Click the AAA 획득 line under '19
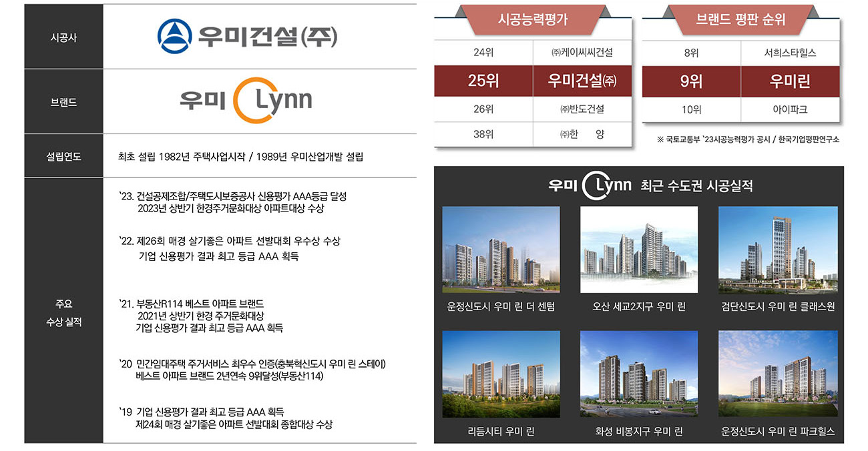Screen dimensions: 868x451 point(210,412)
